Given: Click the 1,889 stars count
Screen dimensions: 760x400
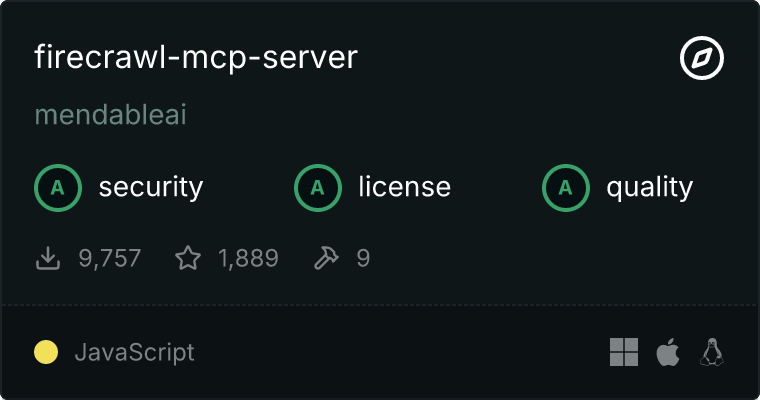Looking at the screenshot, I should pos(248,258).
